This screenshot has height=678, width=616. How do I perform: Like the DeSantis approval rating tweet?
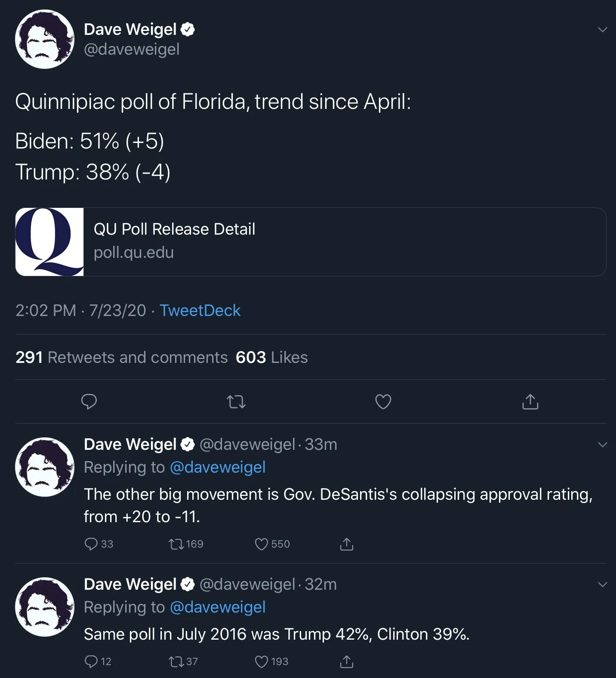[262, 544]
